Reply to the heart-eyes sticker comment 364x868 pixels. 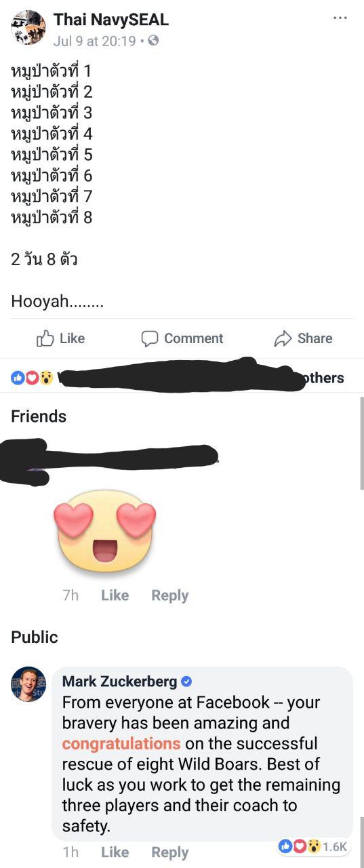click(169, 595)
